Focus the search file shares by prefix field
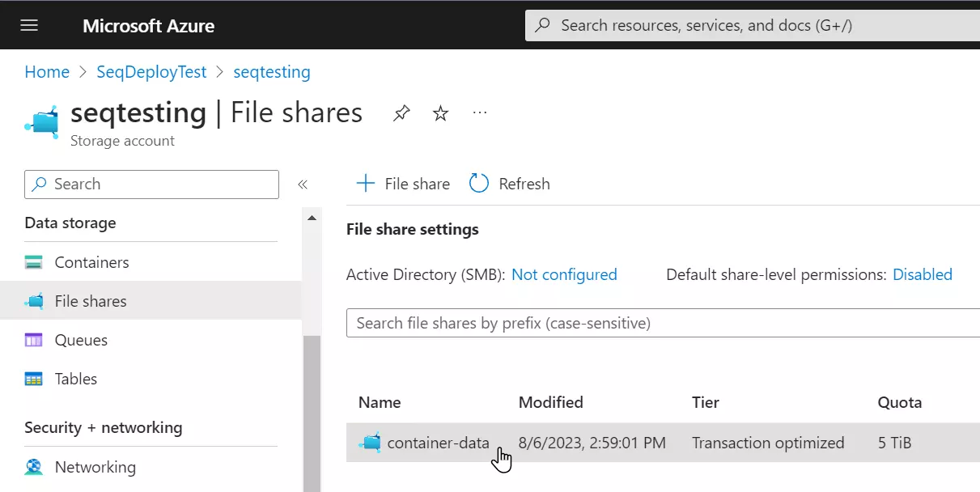The image size is (980, 492). (x=664, y=323)
